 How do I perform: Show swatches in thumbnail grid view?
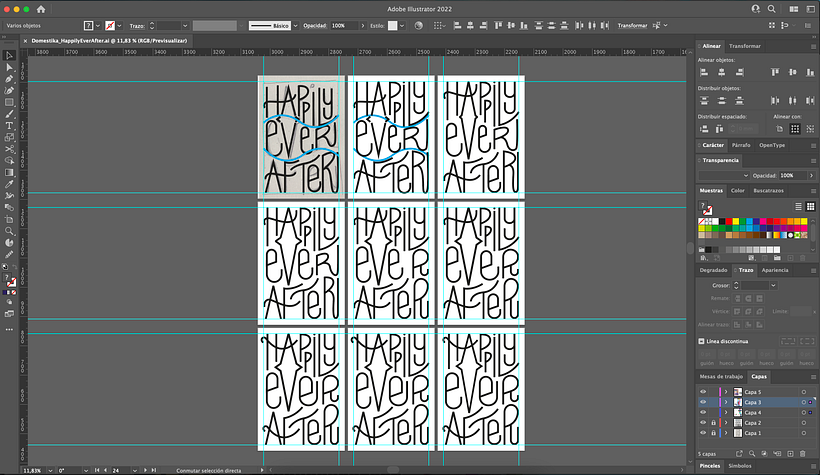click(x=810, y=207)
